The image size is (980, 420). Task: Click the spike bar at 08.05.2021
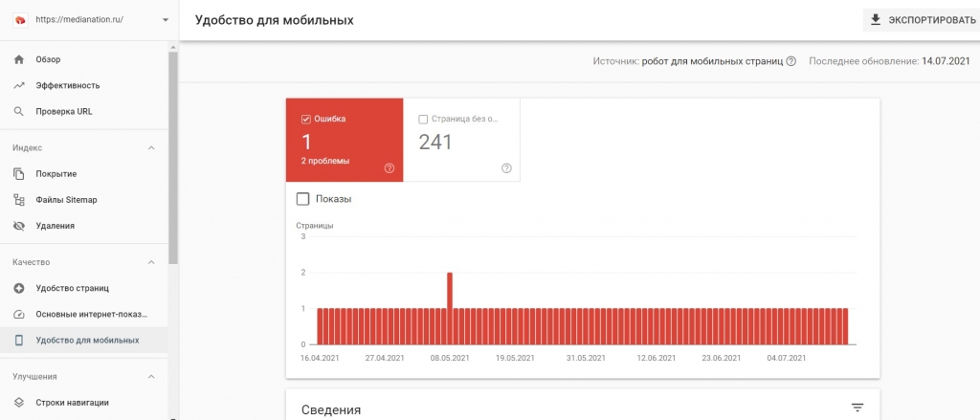pyautogui.click(x=450, y=308)
